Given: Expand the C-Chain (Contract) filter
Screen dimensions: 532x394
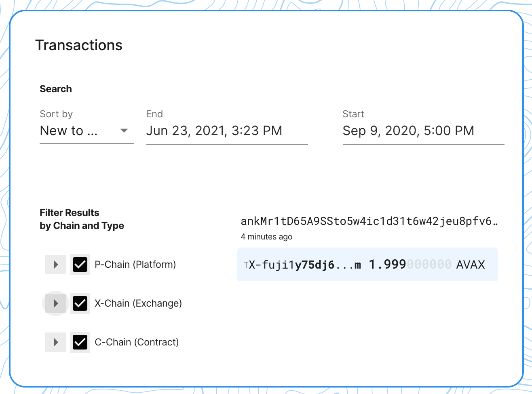Looking at the screenshot, I should coord(56,342).
